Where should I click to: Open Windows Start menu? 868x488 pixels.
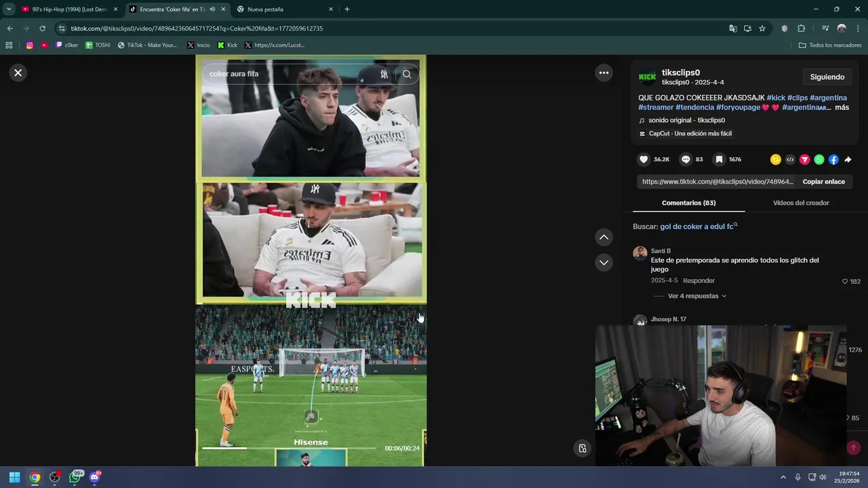click(x=14, y=477)
